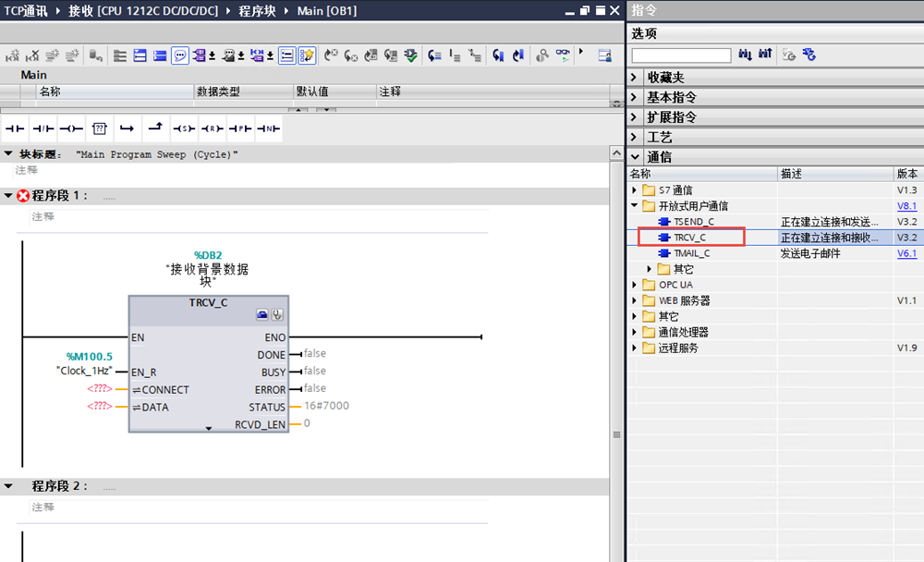This screenshot has height=562, width=924.
Task: Click the open branch icon
Action: coord(128,128)
